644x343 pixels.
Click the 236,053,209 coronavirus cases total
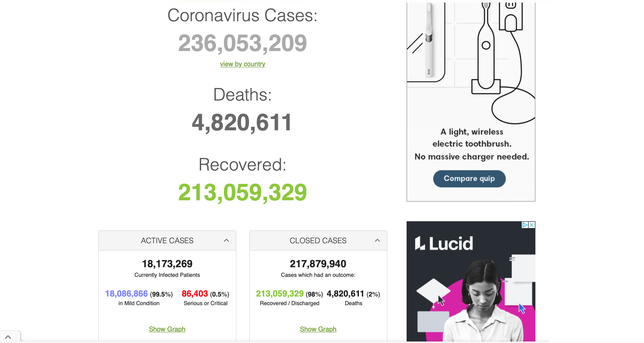(x=242, y=43)
